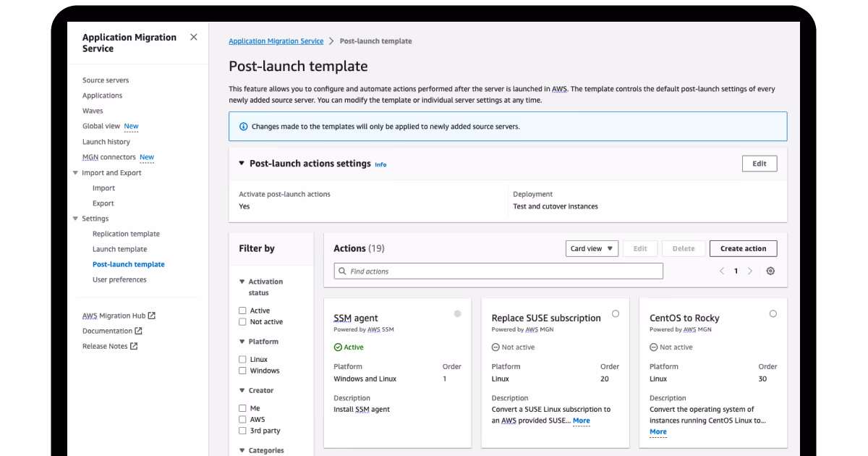868x456 pixels.
Task: Check the Linux platform filter
Action: 242,358
